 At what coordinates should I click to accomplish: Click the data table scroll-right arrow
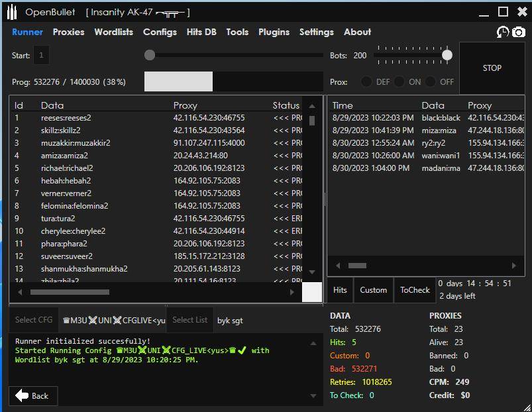(292, 292)
